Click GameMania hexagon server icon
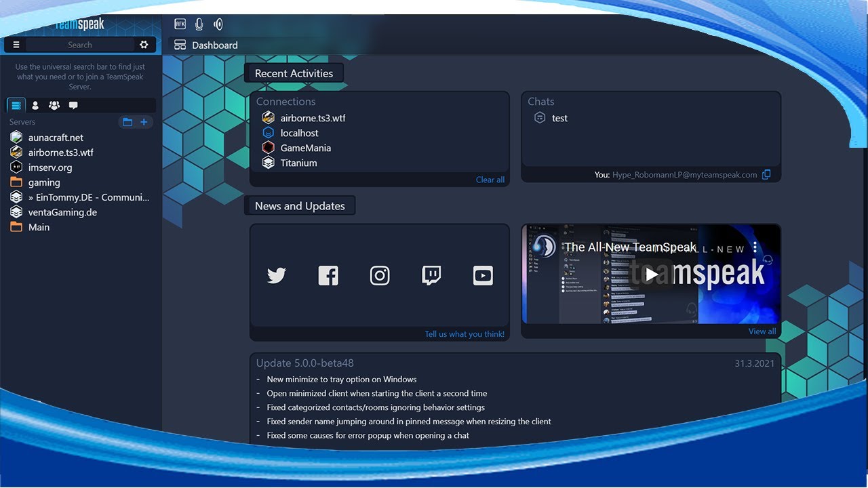Image resolution: width=868 pixels, height=488 pixels. (x=269, y=148)
